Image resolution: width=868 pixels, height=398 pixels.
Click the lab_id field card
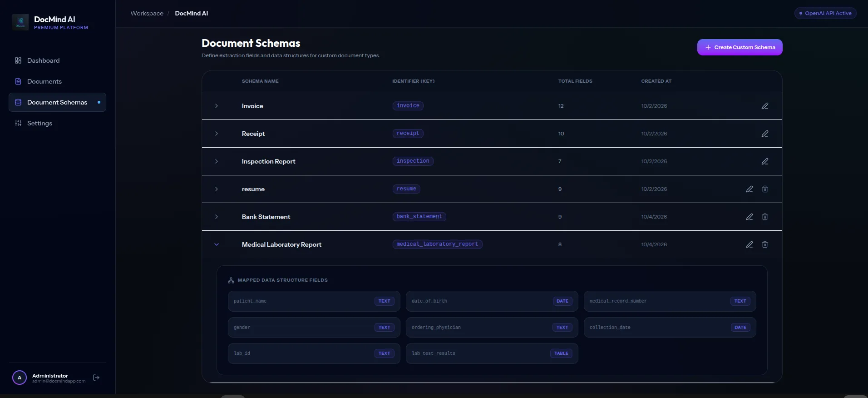tap(314, 353)
